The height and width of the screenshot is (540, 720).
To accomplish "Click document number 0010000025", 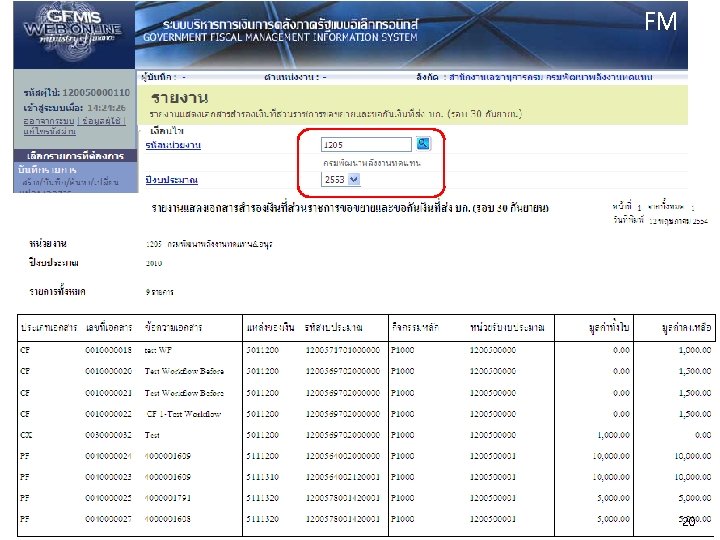I will pos(108,498).
